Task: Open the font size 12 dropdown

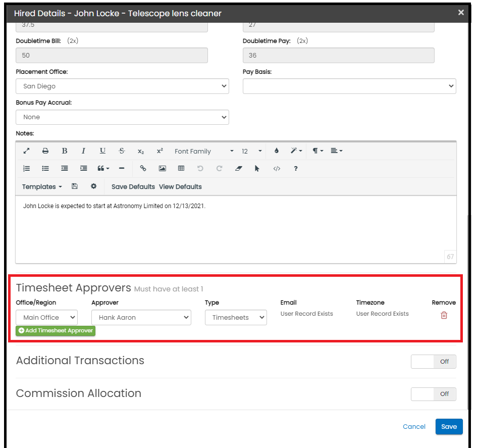Action: (x=251, y=151)
